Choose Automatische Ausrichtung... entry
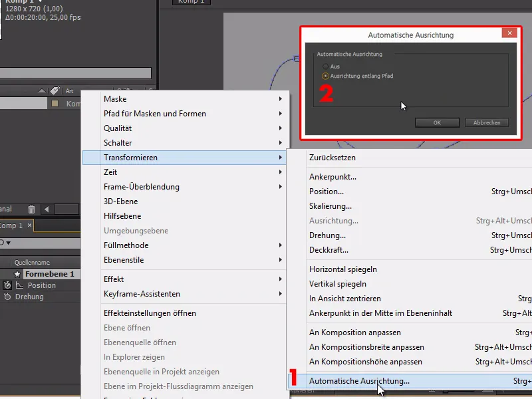The image size is (532, 399). pyautogui.click(x=410, y=380)
